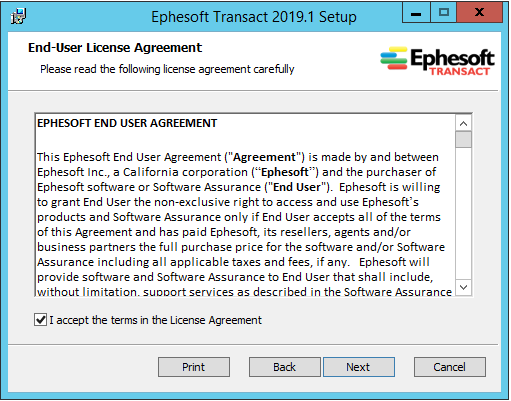
Task: Click the EPHESOFT END USER AGREEMENT heading
Action: pyautogui.click(x=127, y=123)
